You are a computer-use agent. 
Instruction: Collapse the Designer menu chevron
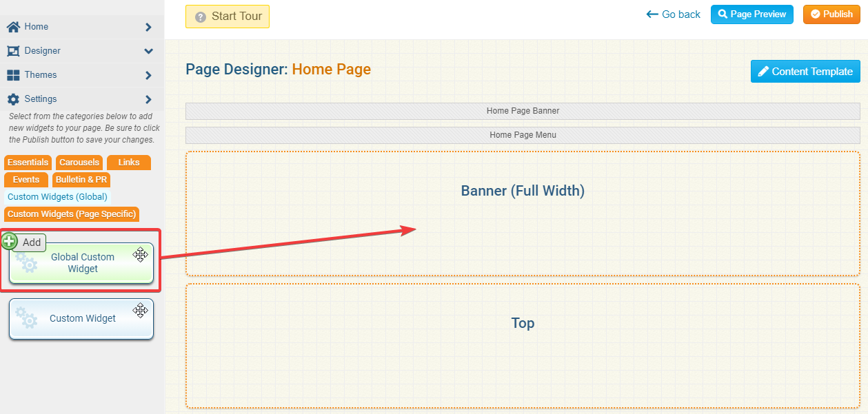point(149,51)
